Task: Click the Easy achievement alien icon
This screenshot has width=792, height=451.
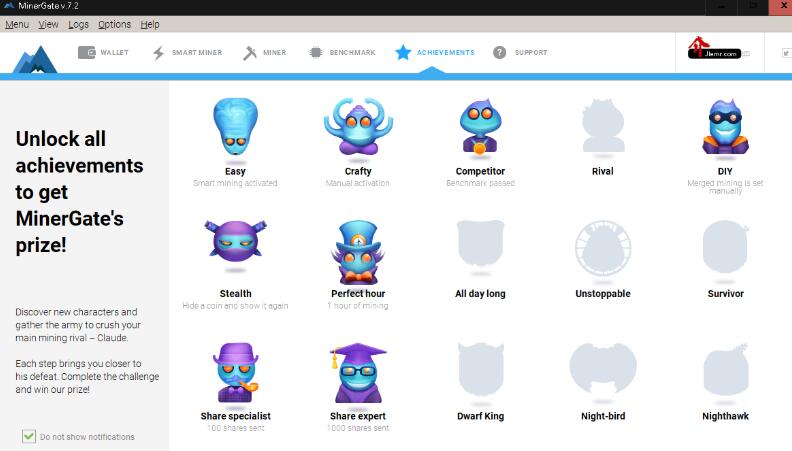Action: [x=235, y=126]
